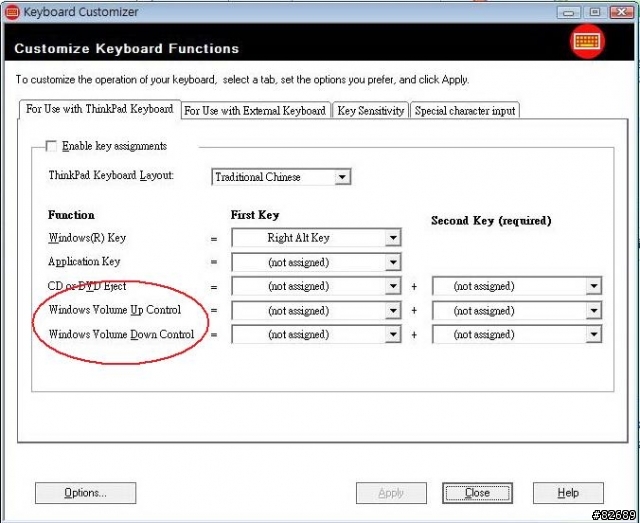Maximize the Keyboard Customizer window
The width and height of the screenshot is (640, 523).
[x=595, y=12]
